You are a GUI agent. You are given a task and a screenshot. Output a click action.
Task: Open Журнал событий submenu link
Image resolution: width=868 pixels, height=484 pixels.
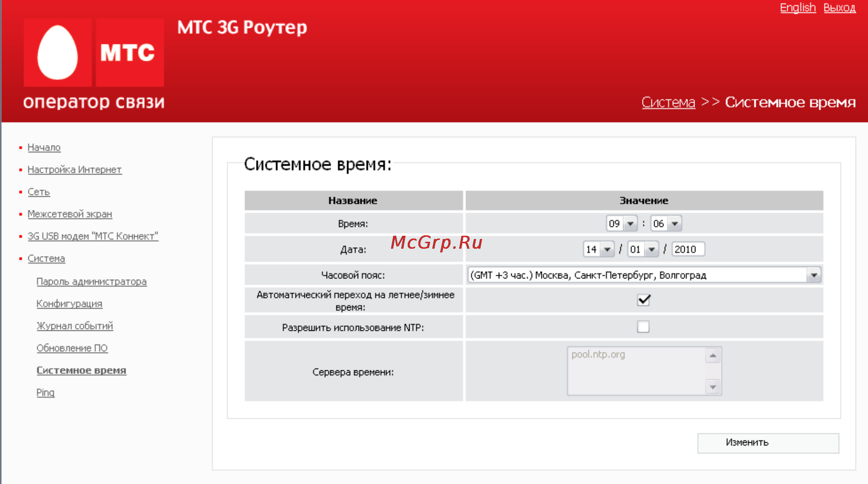(x=75, y=326)
